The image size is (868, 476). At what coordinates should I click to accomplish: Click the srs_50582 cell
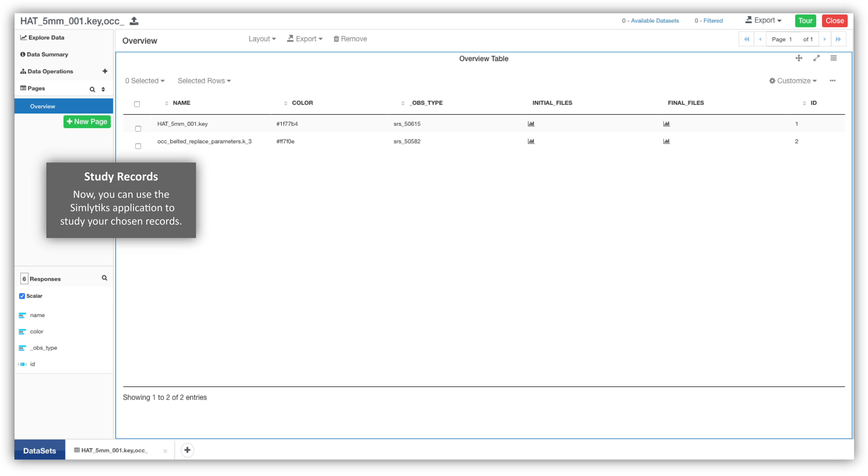[407, 141]
